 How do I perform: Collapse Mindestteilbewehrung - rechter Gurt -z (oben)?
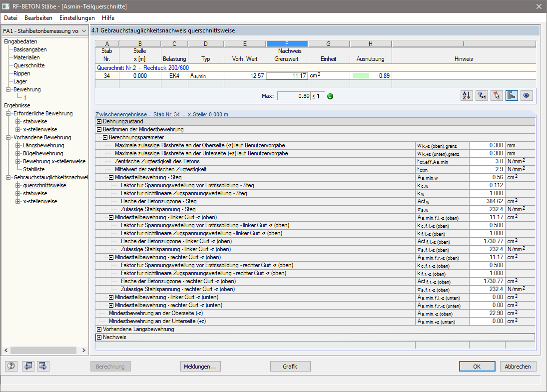111,258
